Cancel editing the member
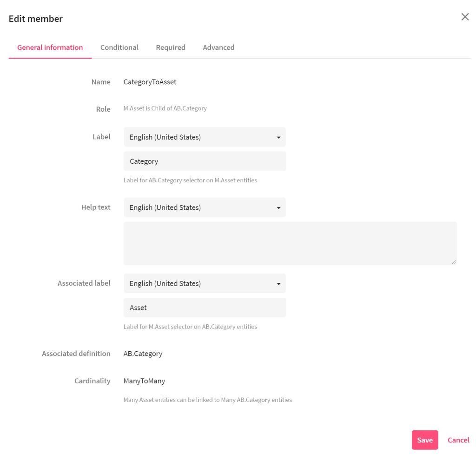The height and width of the screenshot is (455, 476). (458, 440)
